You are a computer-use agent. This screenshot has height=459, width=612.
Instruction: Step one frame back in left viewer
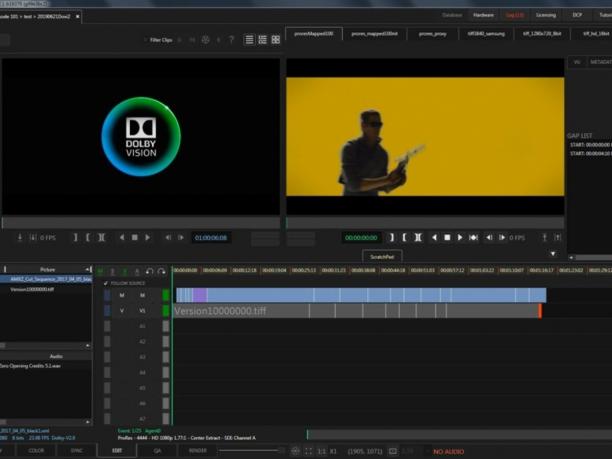[x=168, y=237]
